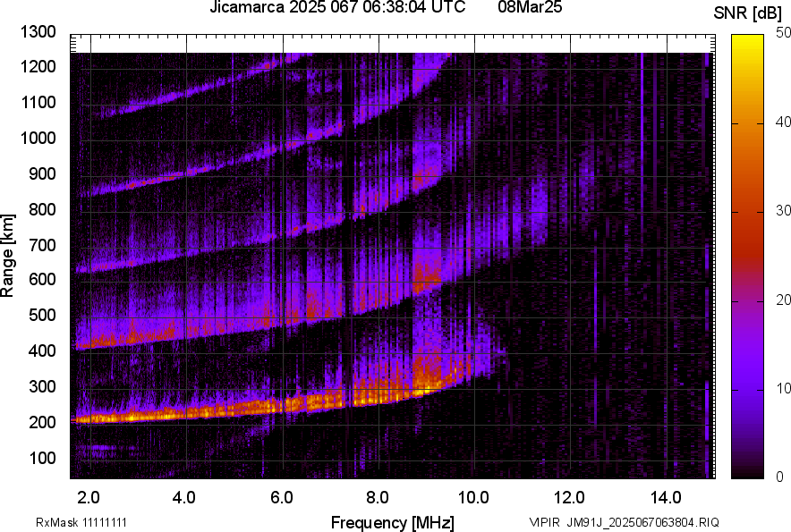Viewport: 791px width, 532px height.
Task: Click the range tick label '1200'
Action: [x=38, y=66]
